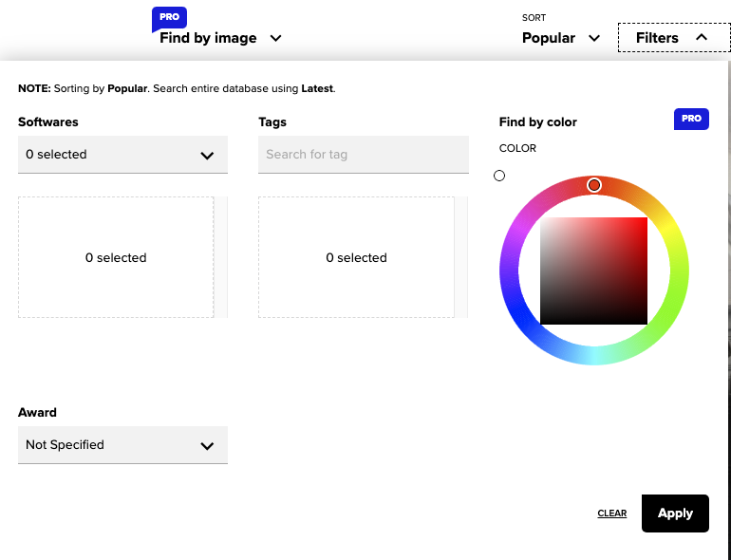Collapse the panel using the Filters chevron

(702, 38)
